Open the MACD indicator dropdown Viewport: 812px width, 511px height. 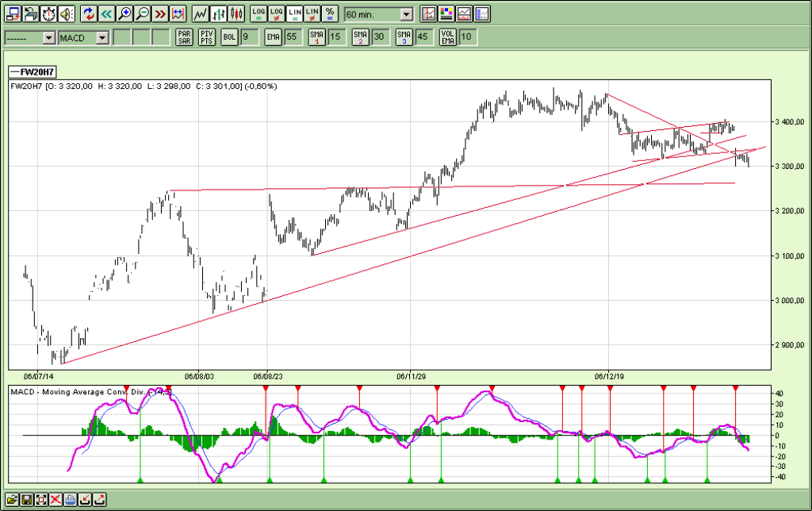coord(102,37)
